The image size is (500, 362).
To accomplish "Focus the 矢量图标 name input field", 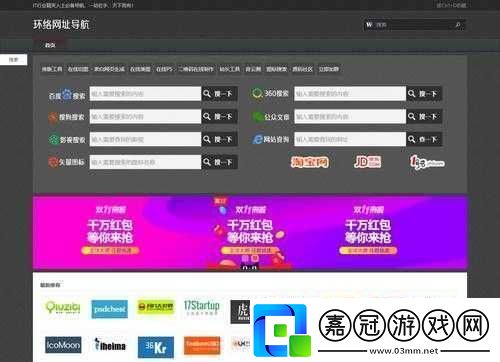I will tap(145, 162).
